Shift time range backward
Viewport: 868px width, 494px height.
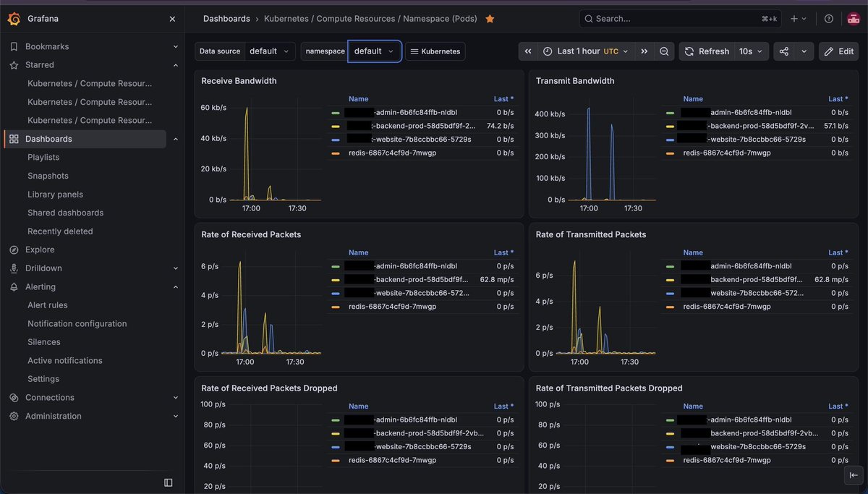pyautogui.click(x=528, y=51)
